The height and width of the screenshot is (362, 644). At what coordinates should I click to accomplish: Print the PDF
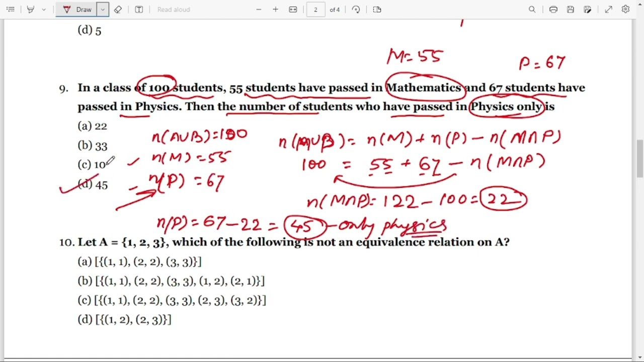(x=553, y=10)
